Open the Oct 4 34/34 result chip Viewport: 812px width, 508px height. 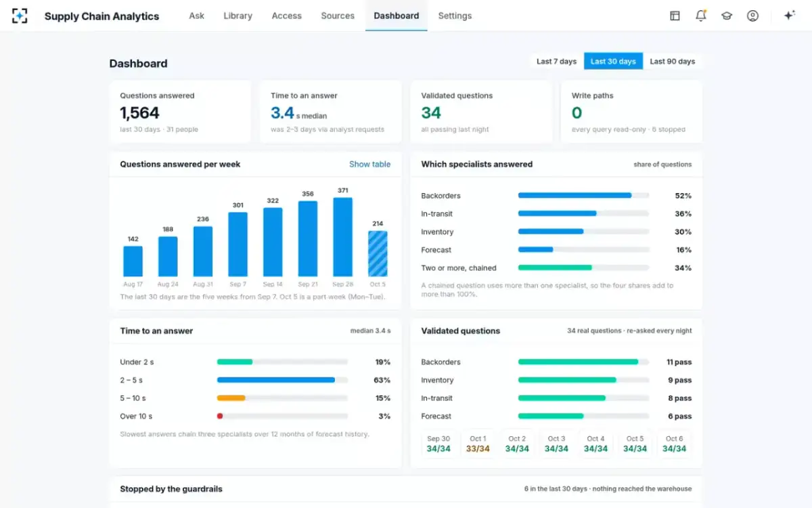(595, 444)
